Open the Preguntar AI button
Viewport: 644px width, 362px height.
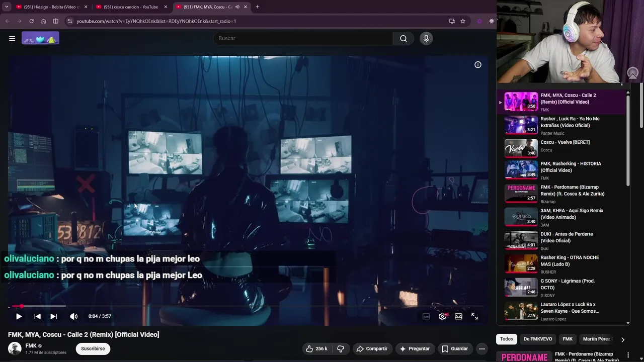[x=415, y=348]
